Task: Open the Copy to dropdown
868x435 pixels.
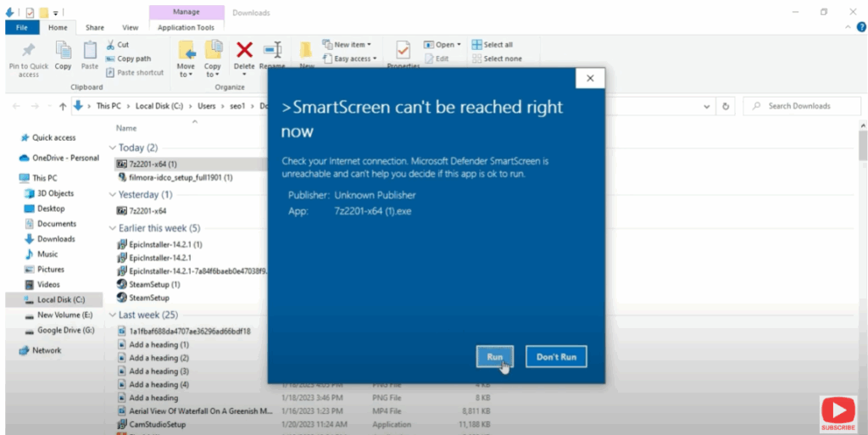Action: click(213, 59)
